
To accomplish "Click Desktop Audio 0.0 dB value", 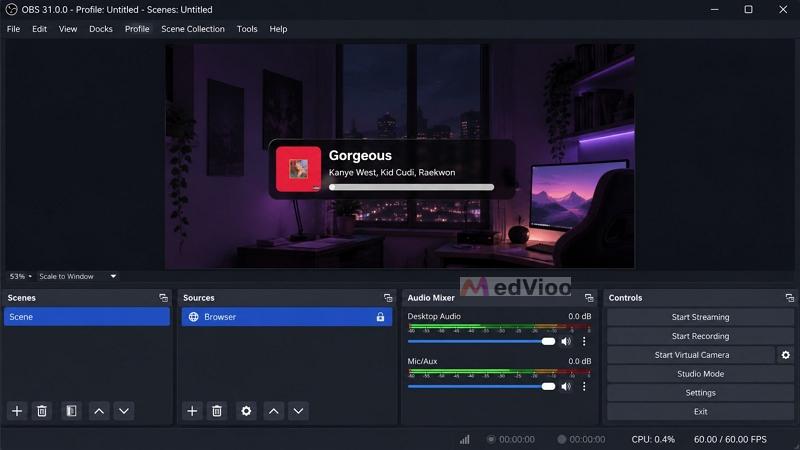I will pos(580,316).
